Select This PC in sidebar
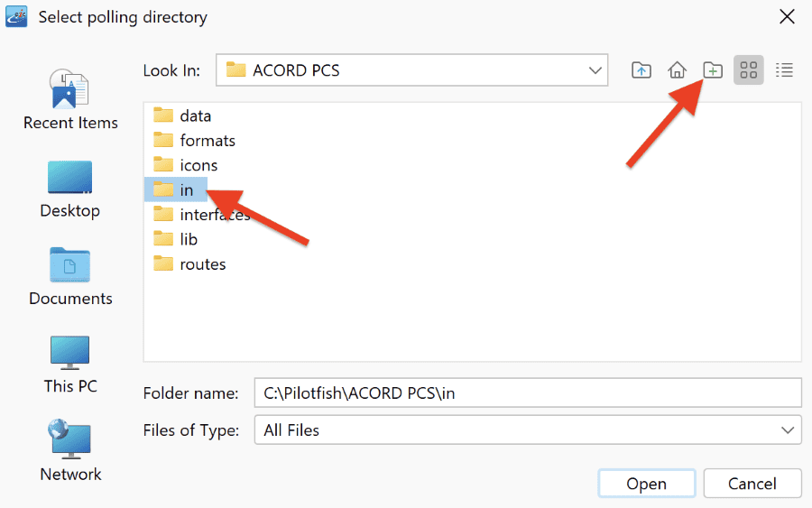Screen dimensions: 812x508 coord(70,365)
